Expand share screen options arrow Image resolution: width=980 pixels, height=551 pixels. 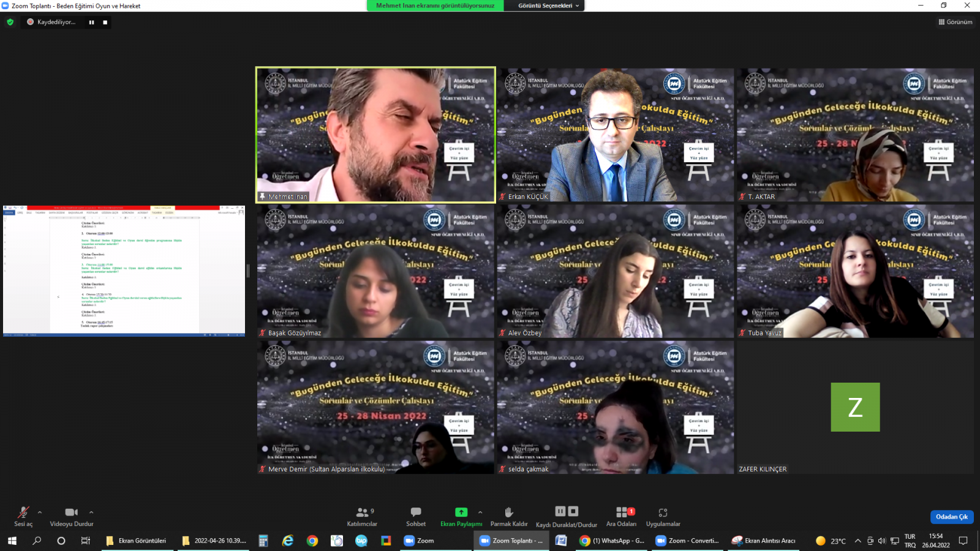click(480, 512)
